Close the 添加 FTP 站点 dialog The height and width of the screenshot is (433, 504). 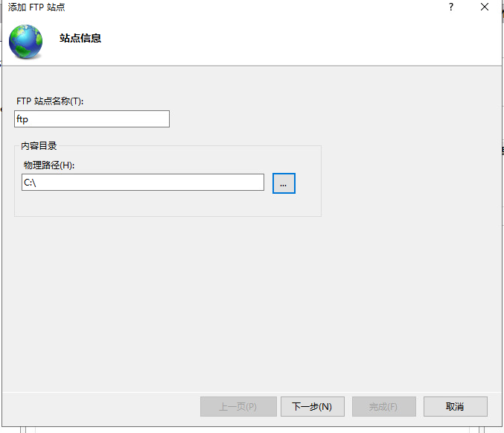pyautogui.click(x=485, y=7)
